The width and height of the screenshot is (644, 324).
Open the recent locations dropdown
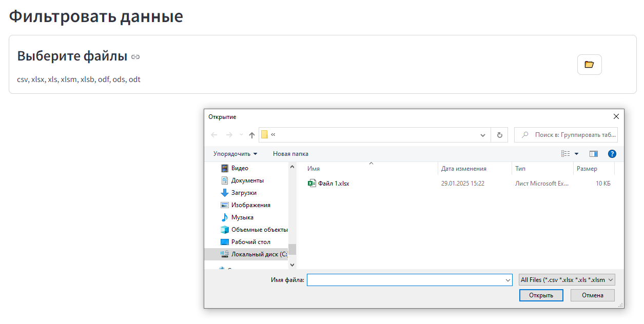tap(241, 135)
